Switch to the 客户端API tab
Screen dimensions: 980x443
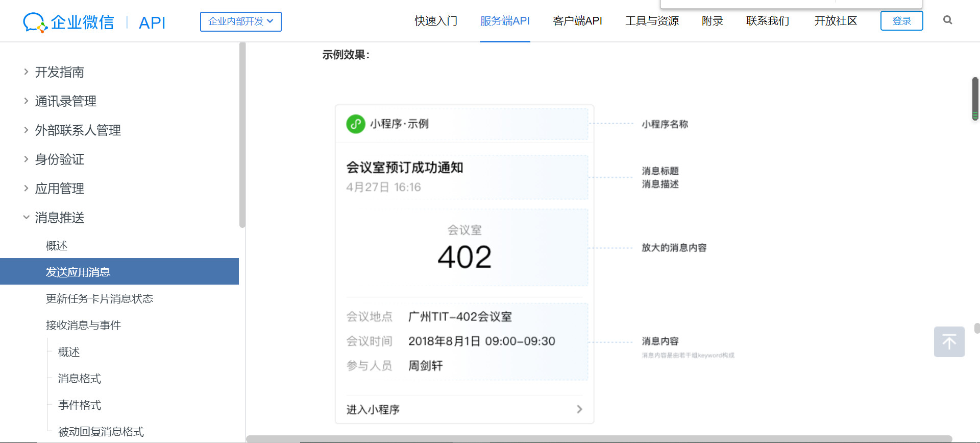(x=577, y=21)
